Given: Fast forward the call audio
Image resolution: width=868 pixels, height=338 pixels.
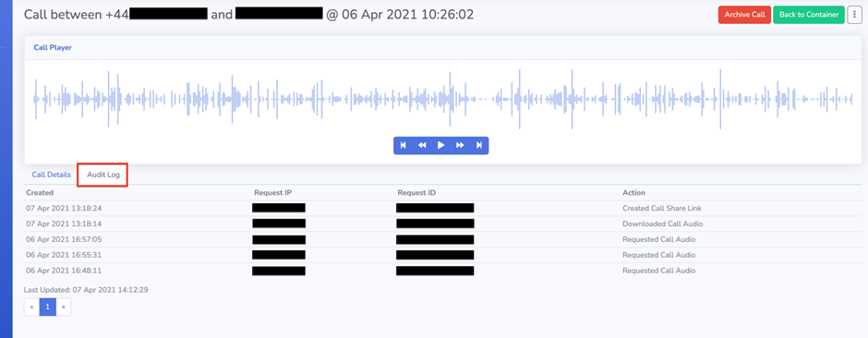Looking at the screenshot, I should pyautogui.click(x=460, y=145).
